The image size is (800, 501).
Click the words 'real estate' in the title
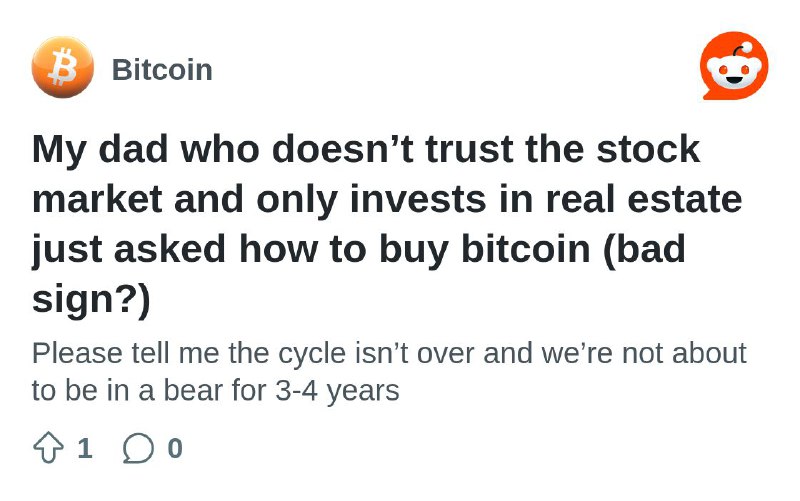(644, 199)
